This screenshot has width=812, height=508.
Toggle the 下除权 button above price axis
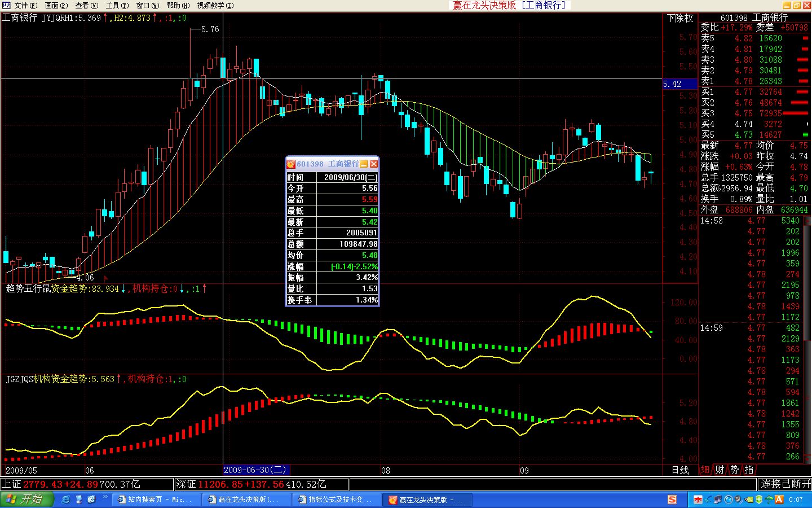pos(680,18)
